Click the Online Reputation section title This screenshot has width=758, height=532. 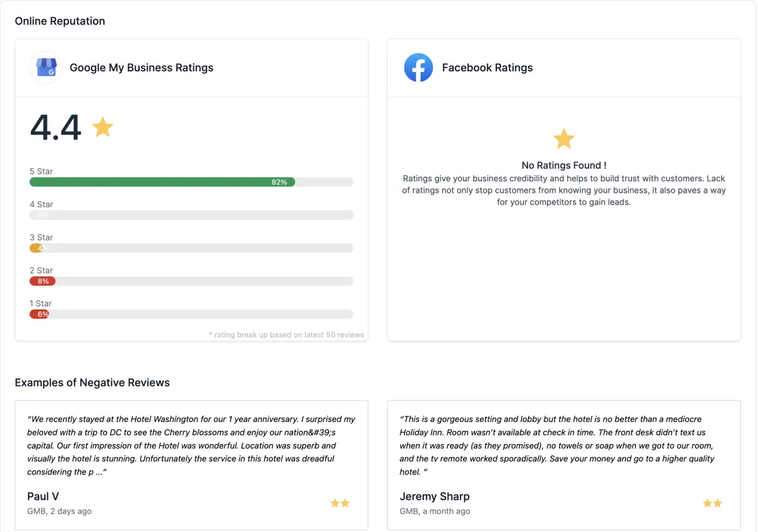click(60, 21)
